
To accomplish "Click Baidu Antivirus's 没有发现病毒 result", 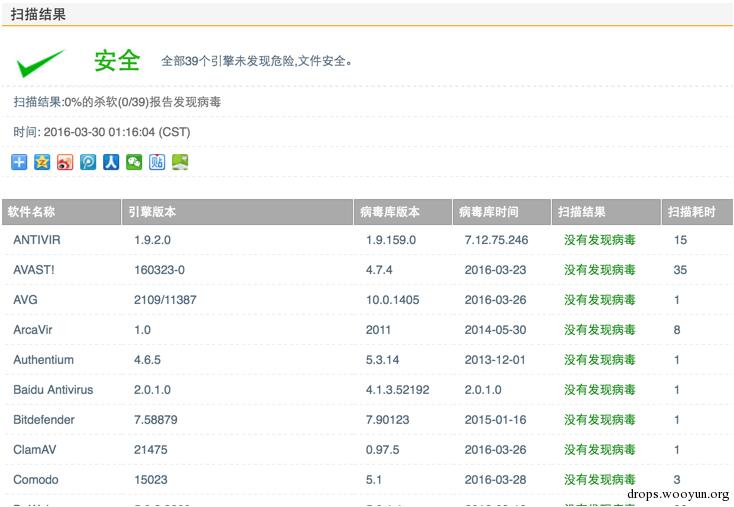I will tap(600, 390).
